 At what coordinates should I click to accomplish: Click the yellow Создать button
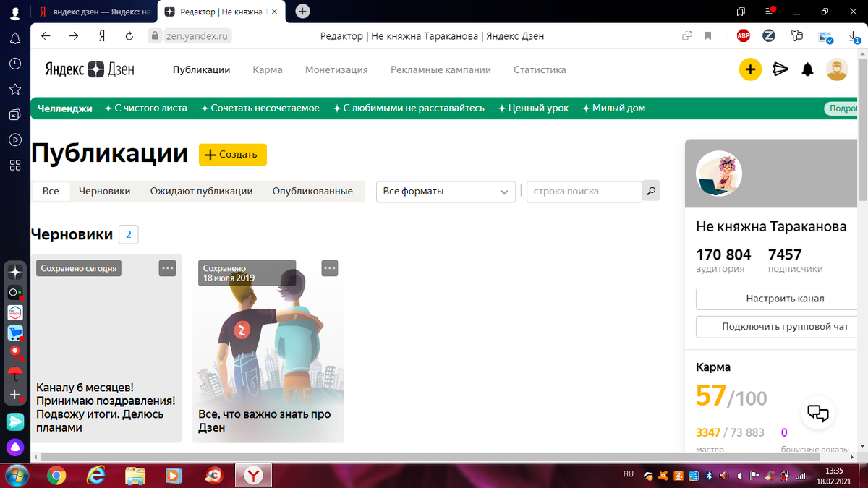233,155
